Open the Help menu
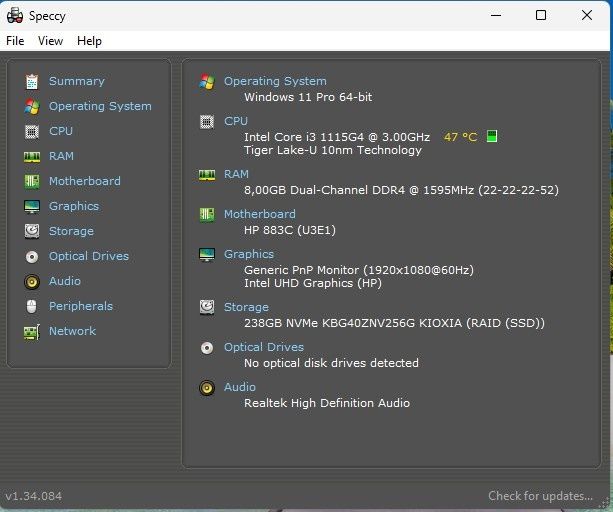Viewport: 613px width, 512px height. (89, 41)
